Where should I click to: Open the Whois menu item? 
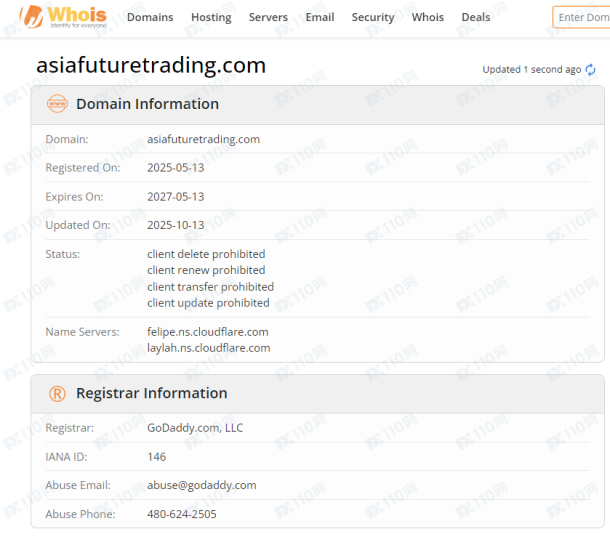(428, 18)
